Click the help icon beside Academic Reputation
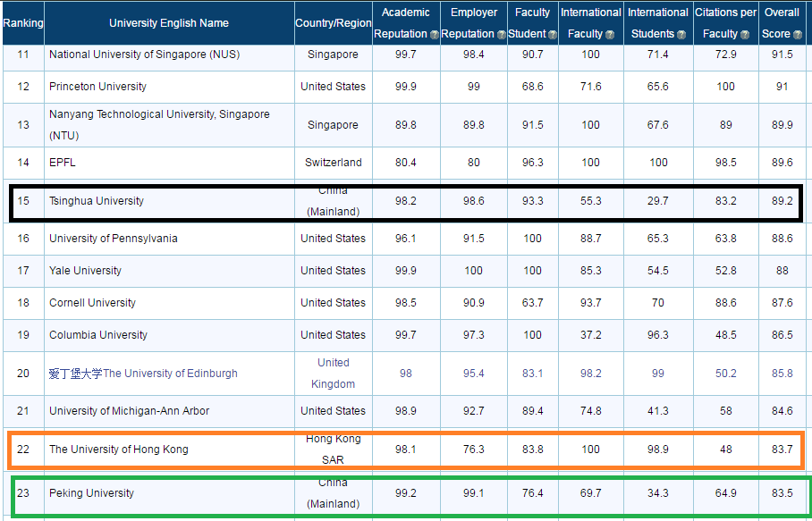 tap(435, 35)
